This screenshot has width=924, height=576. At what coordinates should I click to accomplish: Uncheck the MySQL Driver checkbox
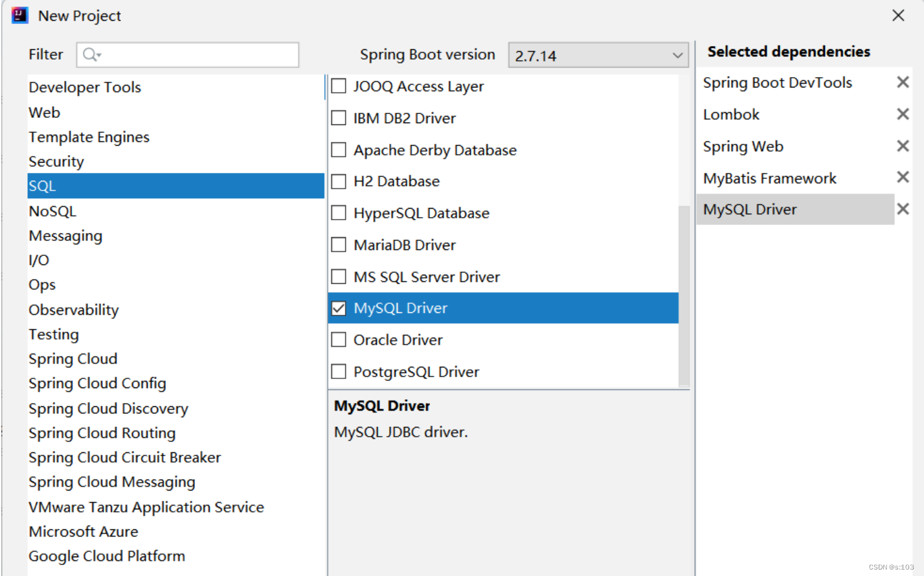339,308
